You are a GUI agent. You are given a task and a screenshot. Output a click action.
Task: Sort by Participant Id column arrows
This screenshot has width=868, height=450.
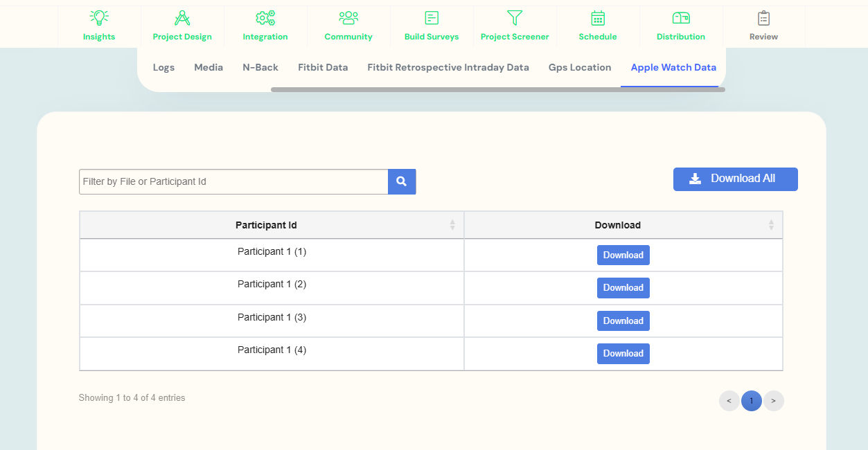452,225
